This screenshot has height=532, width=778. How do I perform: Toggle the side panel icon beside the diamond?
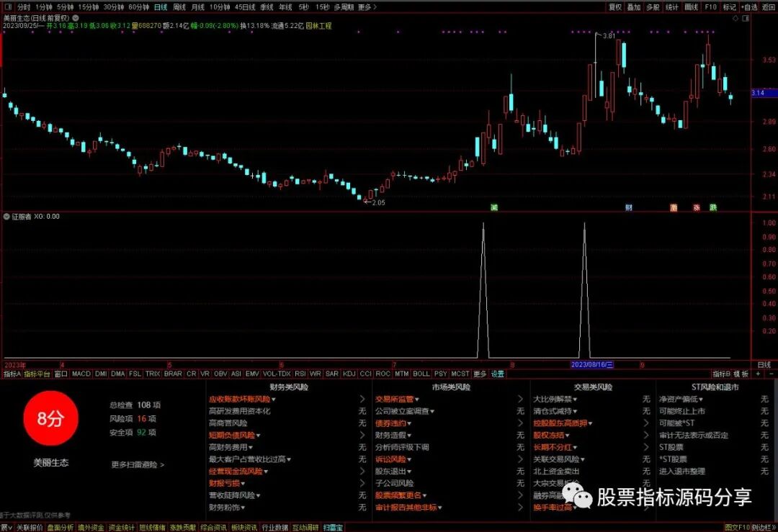click(746, 18)
